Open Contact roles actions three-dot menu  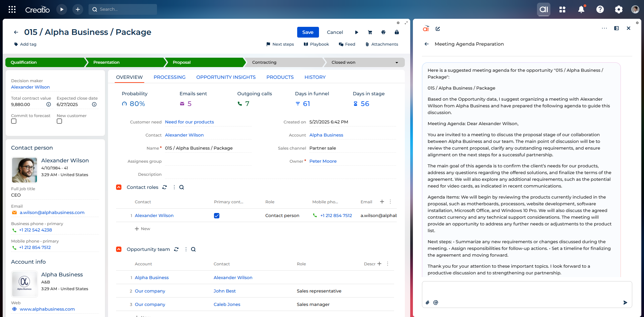click(174, 187)
